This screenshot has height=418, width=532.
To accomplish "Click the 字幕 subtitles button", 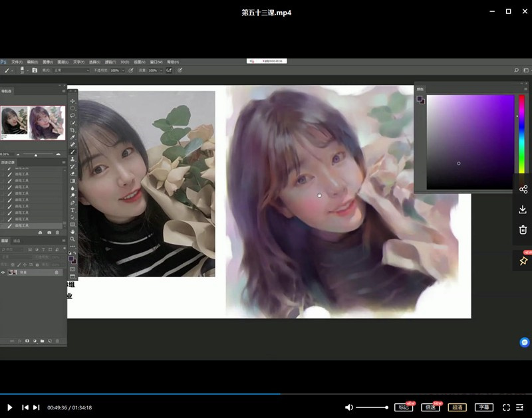I will click(483, 407).
